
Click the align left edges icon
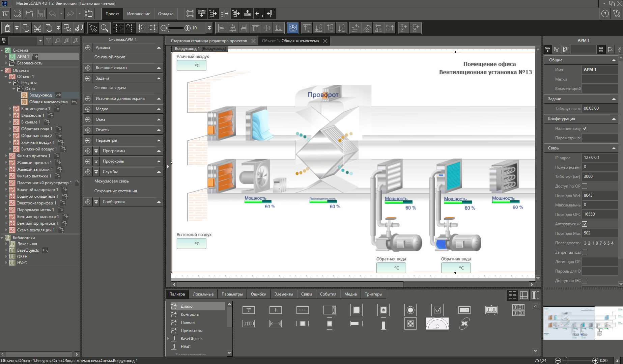pyautogui.click(x=221, y=28)
